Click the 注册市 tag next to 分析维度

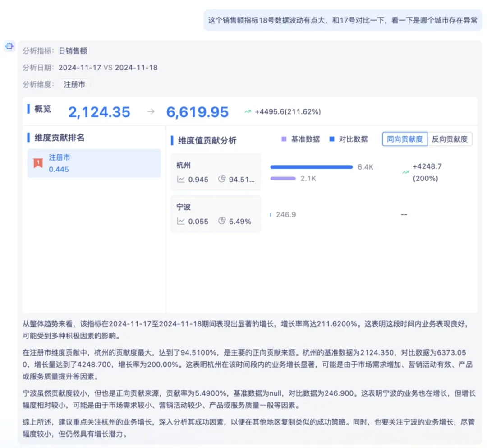[74, 84]
